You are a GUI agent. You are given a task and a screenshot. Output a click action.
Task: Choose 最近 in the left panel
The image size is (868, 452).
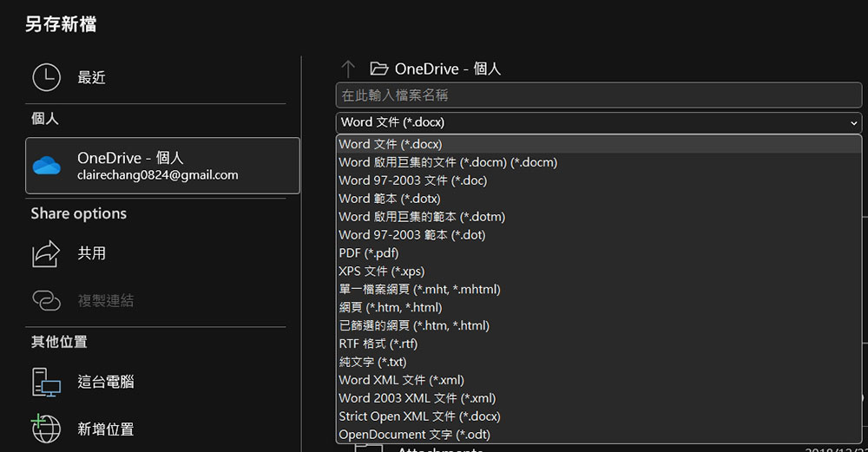point(91,77)
